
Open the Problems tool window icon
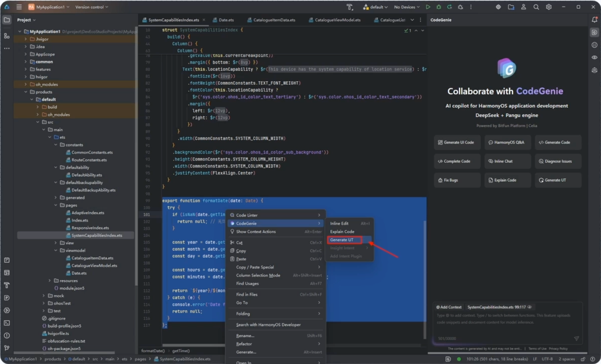coord(7,335)
